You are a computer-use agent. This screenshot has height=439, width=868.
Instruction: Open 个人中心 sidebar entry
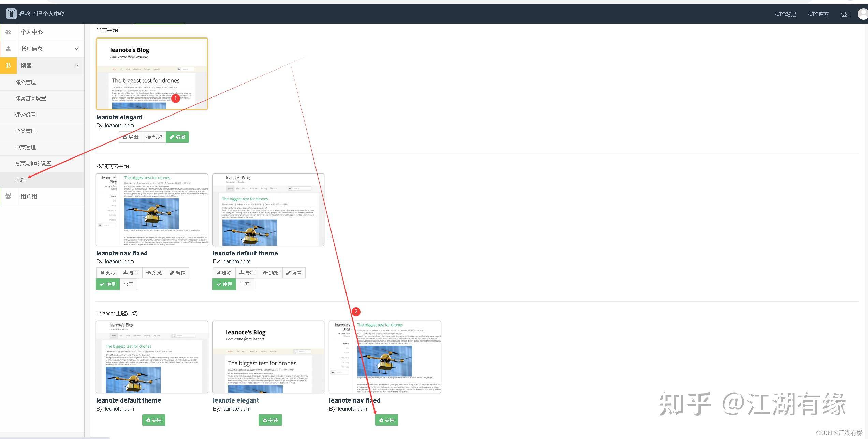click(x=32, y=32)
